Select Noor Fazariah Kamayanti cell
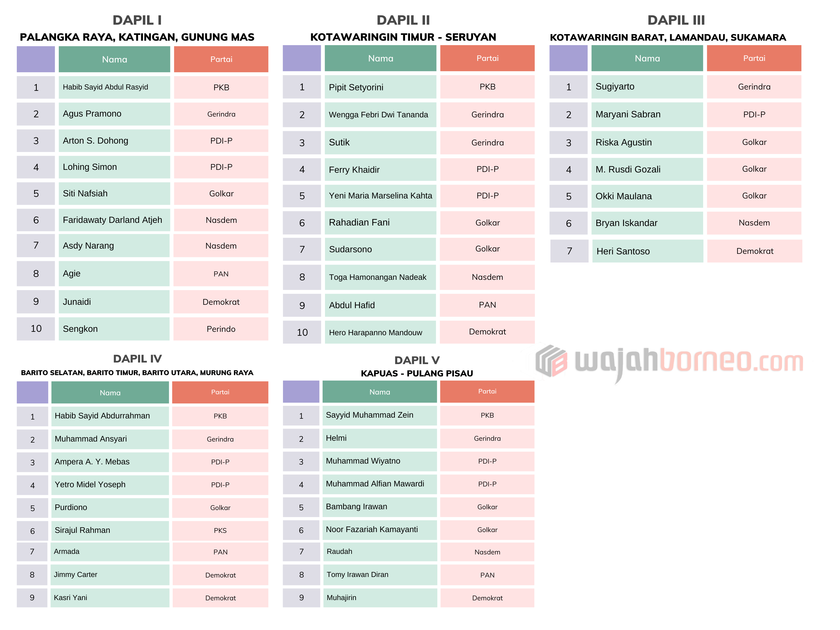The height and width of the screenshot is (630, 840). point(371,529)
